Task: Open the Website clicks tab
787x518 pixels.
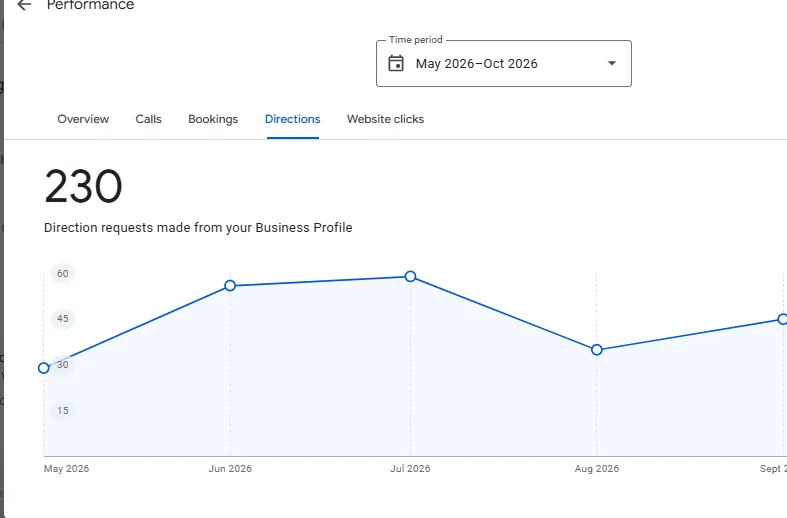Action: pos(385,119)
